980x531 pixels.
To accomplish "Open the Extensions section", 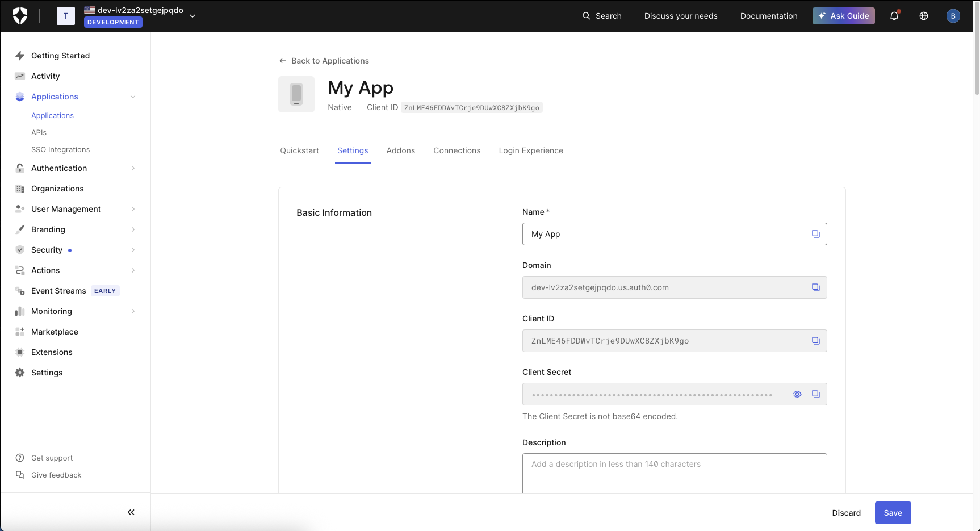I will (52, 352).
